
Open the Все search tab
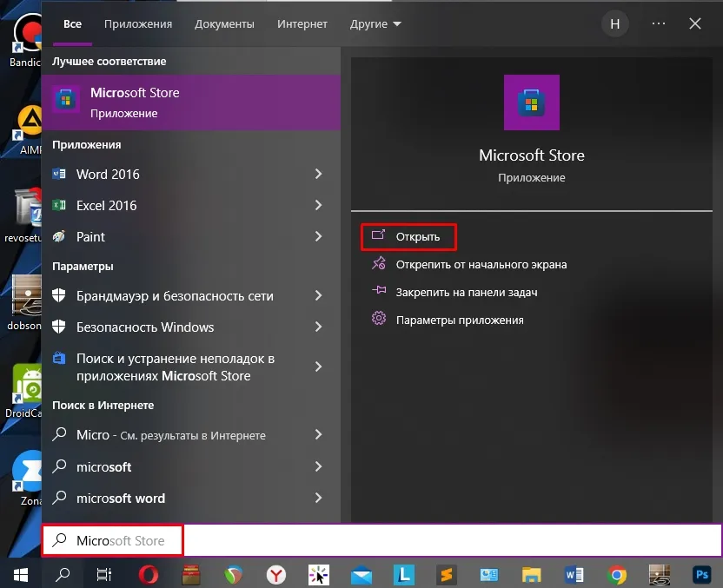72,24
